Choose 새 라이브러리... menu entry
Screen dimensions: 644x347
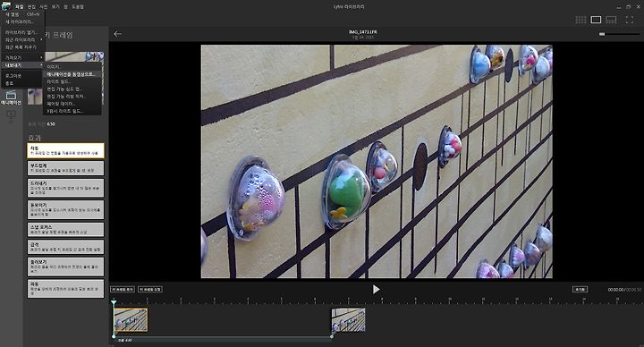(x=22, y=21)
